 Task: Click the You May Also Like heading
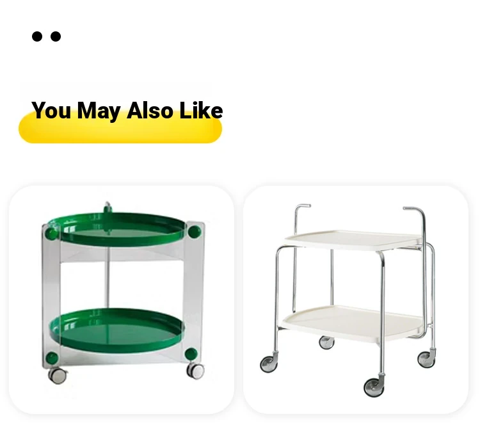(127, 110)
